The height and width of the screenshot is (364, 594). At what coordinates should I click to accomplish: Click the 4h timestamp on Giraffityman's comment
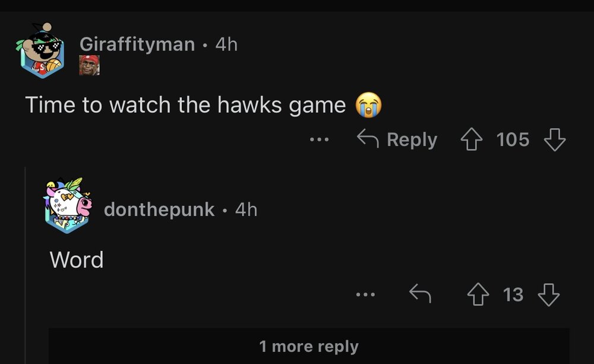tap(226, 44)
